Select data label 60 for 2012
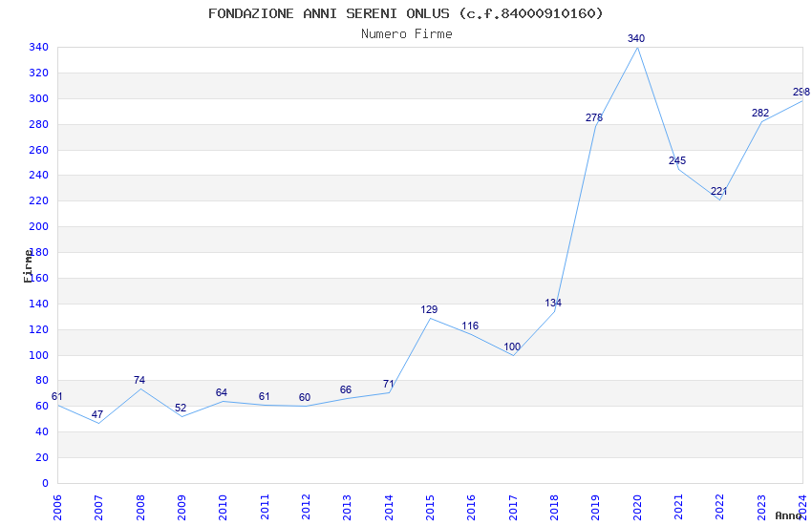Image resolution: width=812 pixels, height=525 pixels. pyautogui.click(x=305, y=398)
